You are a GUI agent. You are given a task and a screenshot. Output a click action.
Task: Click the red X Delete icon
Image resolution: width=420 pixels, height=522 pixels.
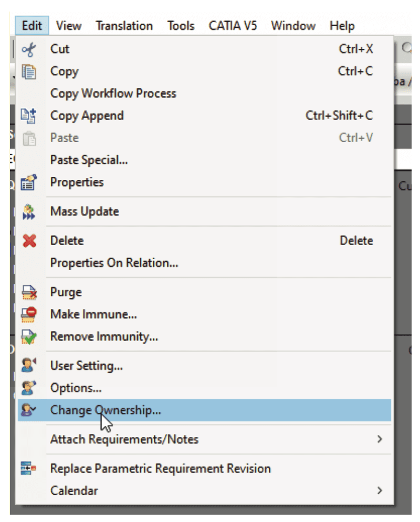point(29,241)
